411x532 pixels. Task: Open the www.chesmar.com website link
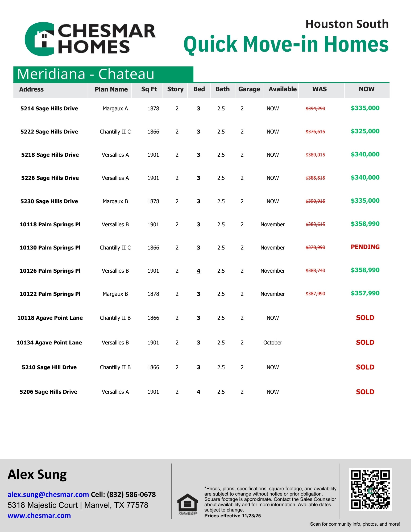pos(39,516)
